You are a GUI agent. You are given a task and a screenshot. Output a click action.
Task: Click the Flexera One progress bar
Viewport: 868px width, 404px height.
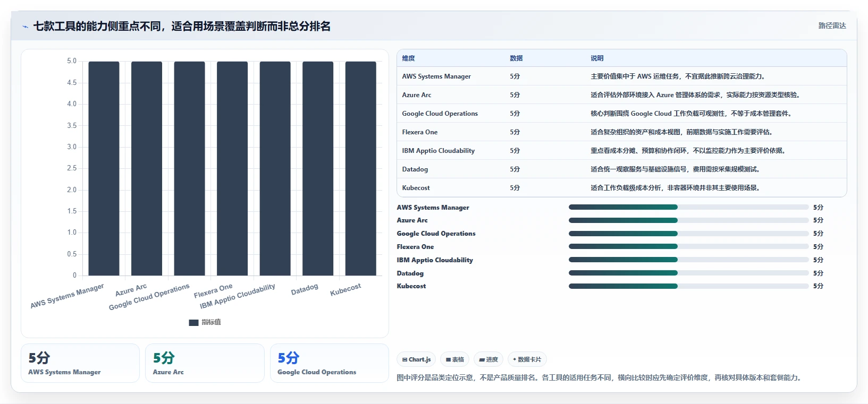pyautogui.click(x=689, y=246)
